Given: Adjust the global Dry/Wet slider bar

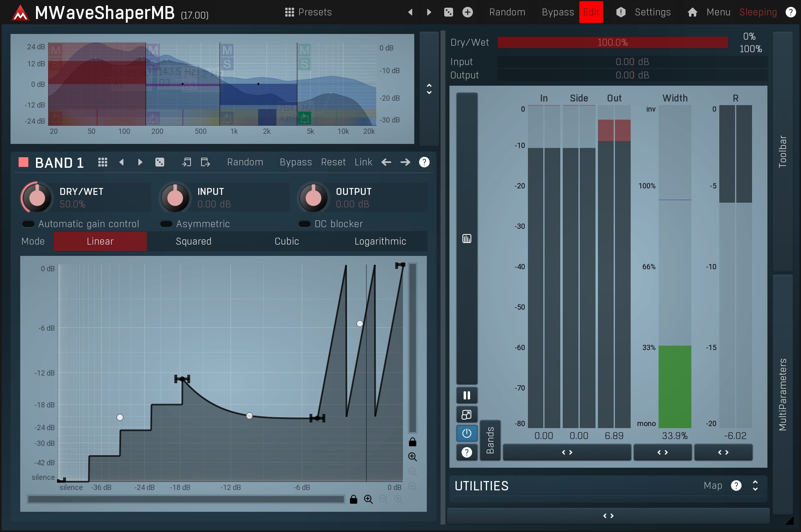Looking at the screenshot, I should pos(612,42).
